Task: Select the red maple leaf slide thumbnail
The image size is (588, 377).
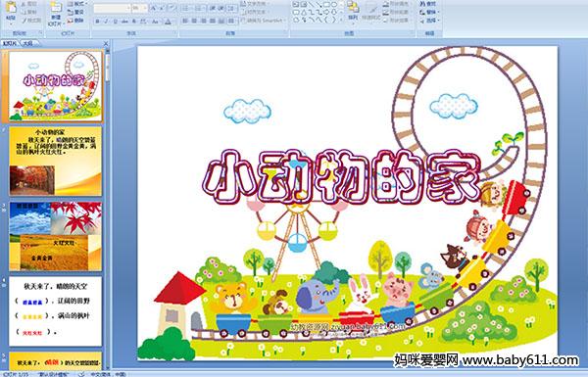Action: point(56,236)
